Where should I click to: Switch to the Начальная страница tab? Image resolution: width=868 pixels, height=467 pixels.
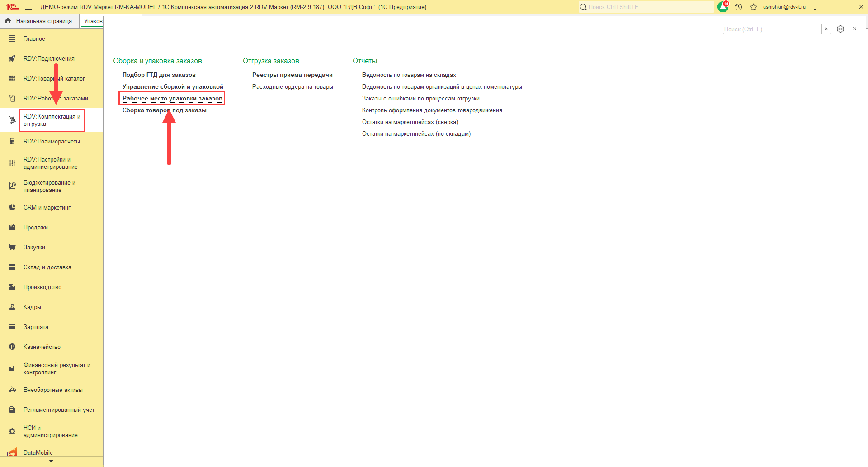pos(40,21)
